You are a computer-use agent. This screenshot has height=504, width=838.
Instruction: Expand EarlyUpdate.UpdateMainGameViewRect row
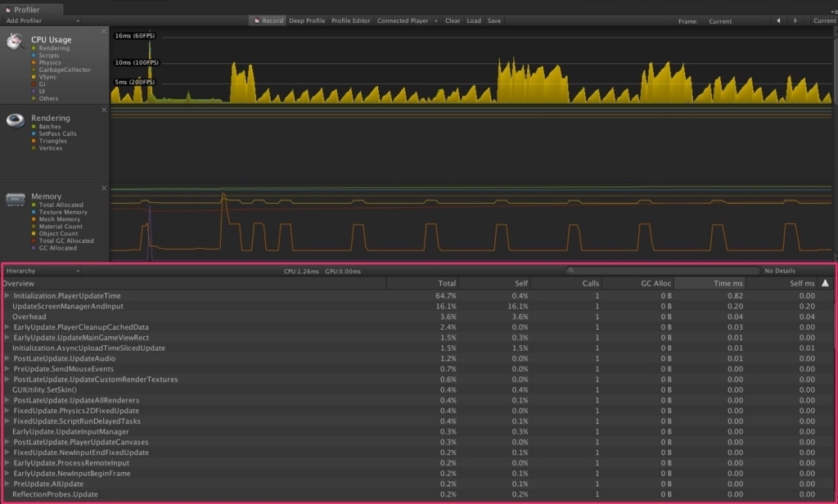click(x=7, y=338)
